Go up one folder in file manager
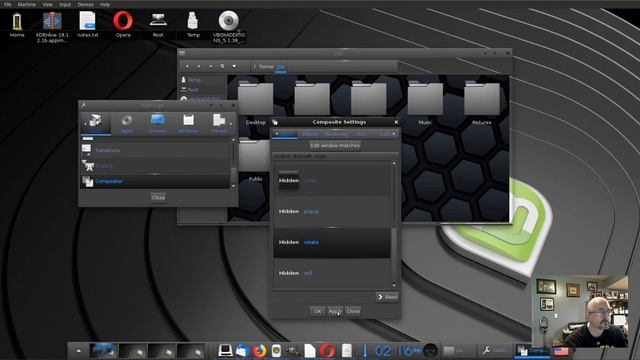 pyautogui.click(x=211, y=66)
